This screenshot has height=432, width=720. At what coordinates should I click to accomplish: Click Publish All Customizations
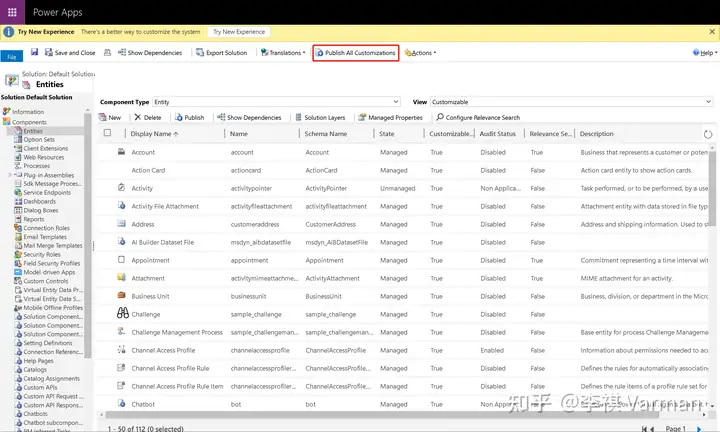click(x=355, y=53)
